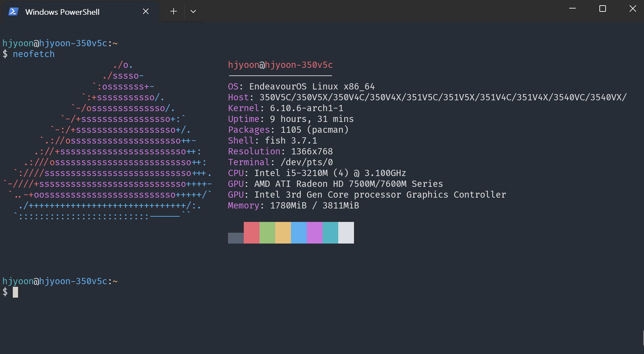Minimize the terminal window
Screen dimensions: 644x354
572,9
